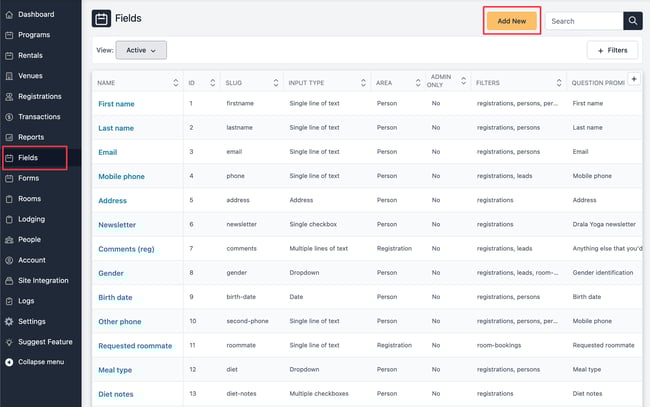
Task: Click the Rooms icon in sidebar
Action: (9, 199)
